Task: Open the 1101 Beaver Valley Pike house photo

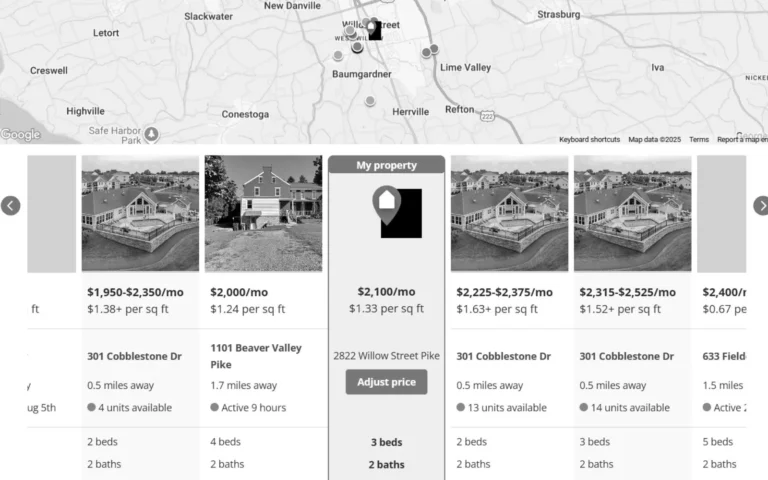Action: 264,214
